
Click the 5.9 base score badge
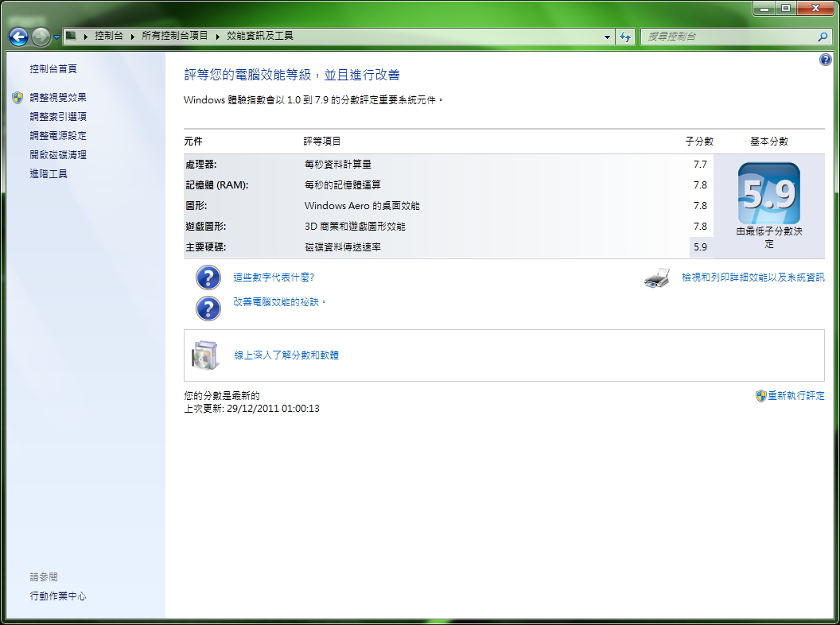(x=768, y=193)
